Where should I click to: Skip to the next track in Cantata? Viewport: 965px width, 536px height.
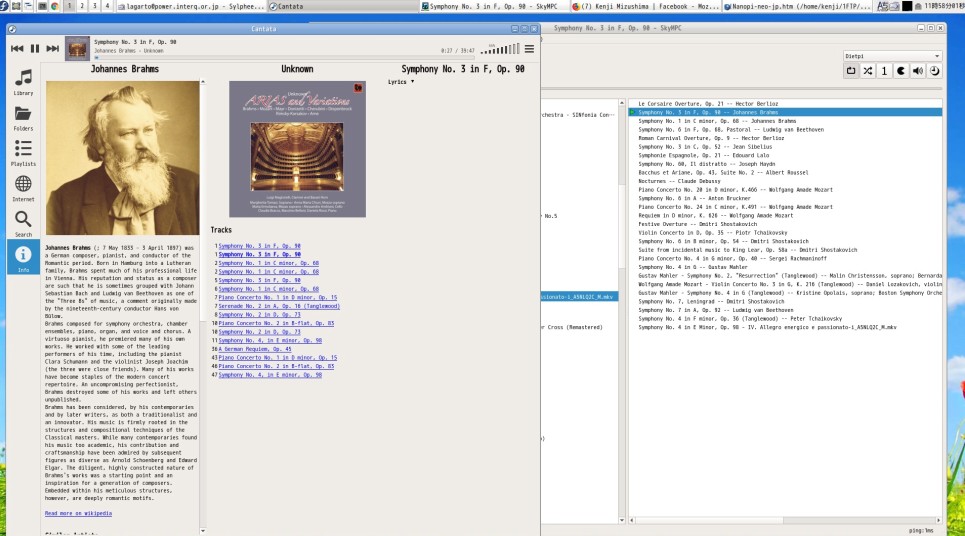point(53,48)
